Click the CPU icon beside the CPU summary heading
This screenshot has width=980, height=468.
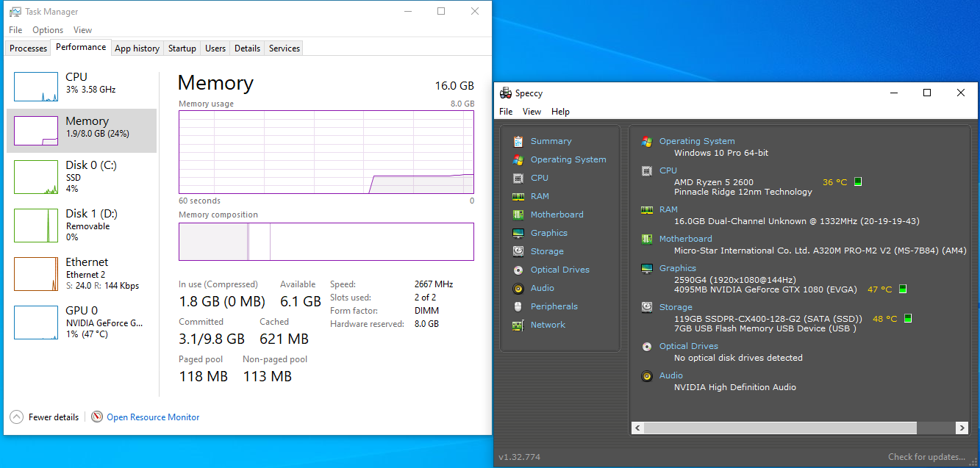(x=647, y=170)
